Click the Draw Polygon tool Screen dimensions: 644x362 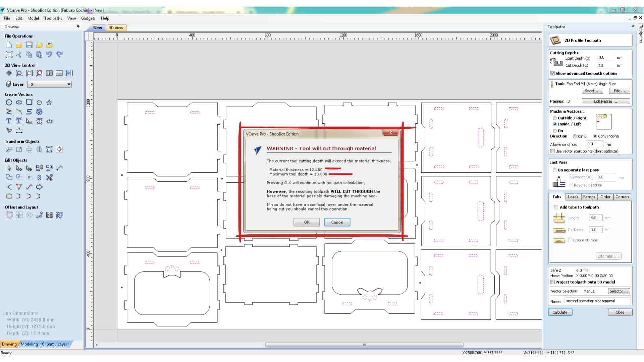point(39,103)
